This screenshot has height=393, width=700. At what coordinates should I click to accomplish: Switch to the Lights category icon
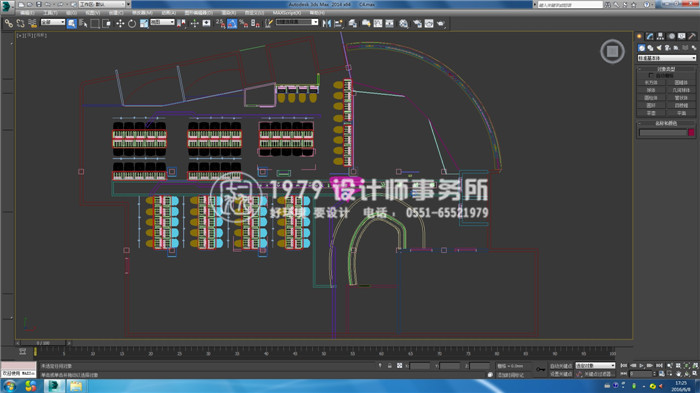(x=659, y=48)
